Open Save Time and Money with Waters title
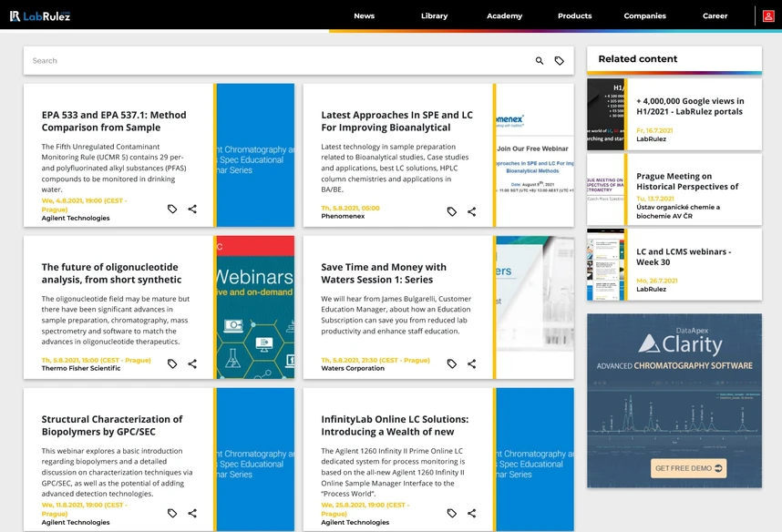Screen dimensions: 782x532 (384, 273)
